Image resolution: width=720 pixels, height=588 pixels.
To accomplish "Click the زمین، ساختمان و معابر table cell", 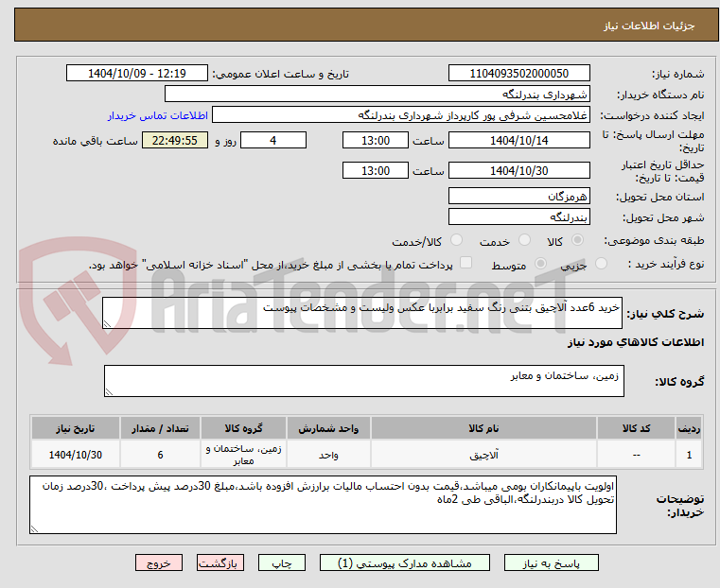I will 243,455.
